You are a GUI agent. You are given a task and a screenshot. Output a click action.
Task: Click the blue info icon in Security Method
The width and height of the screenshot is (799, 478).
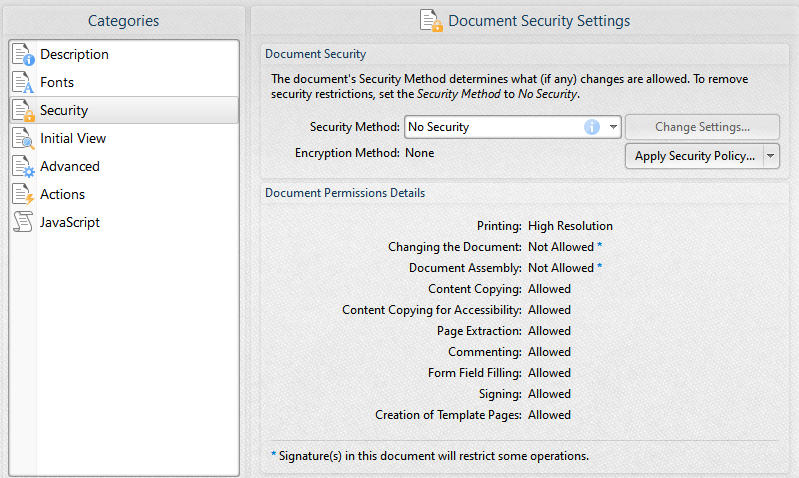[x=591, y=127]
